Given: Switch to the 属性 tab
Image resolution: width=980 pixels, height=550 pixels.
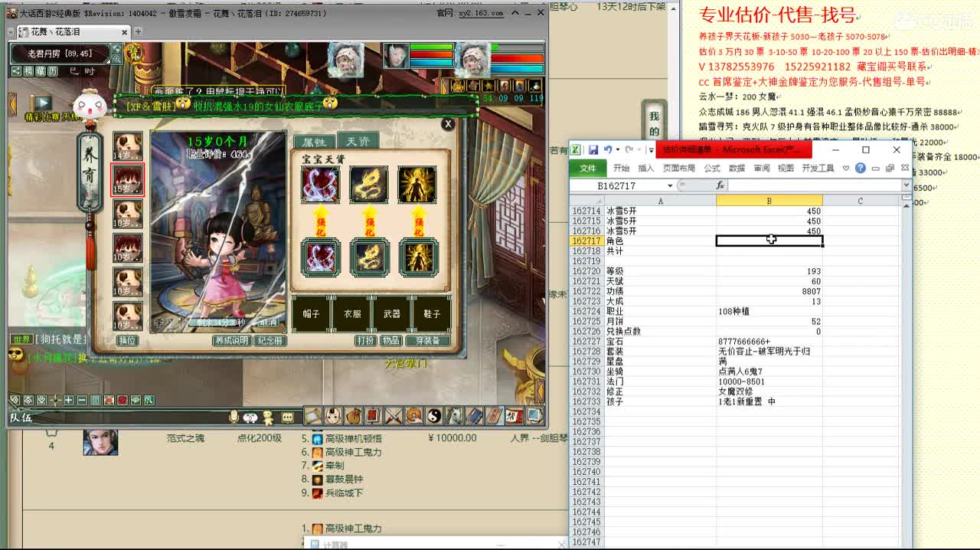Looking at the screenshot, I should click(314, 142).
